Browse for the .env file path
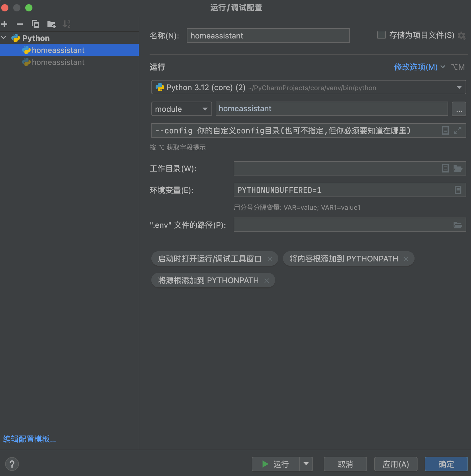Viewport: 471px width, 476px height. click(x=457, y=225)
